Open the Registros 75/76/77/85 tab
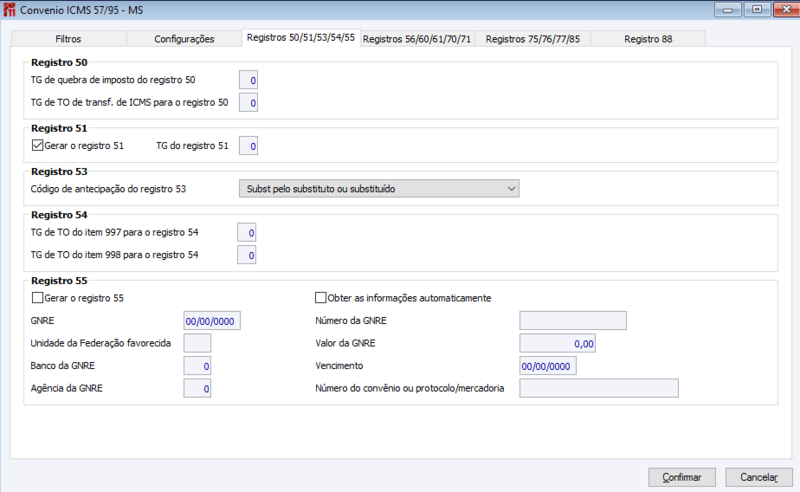Screen dimensions: 800x492 tap(533, 39)
